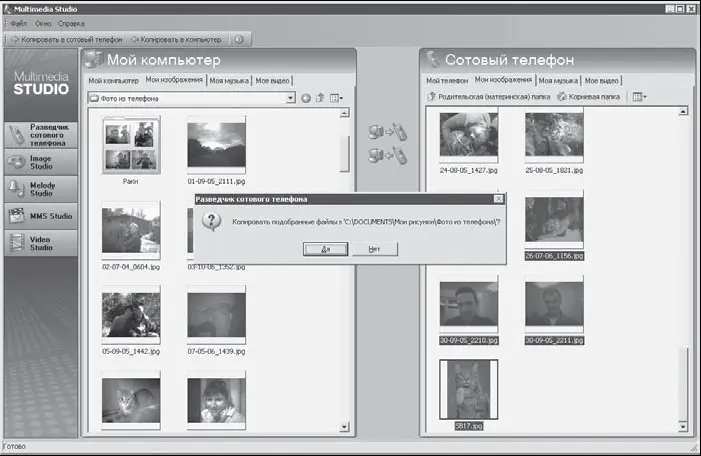Decline copy with Нет button
This screenshot has width=701, height=456.
tap(374, 249)
